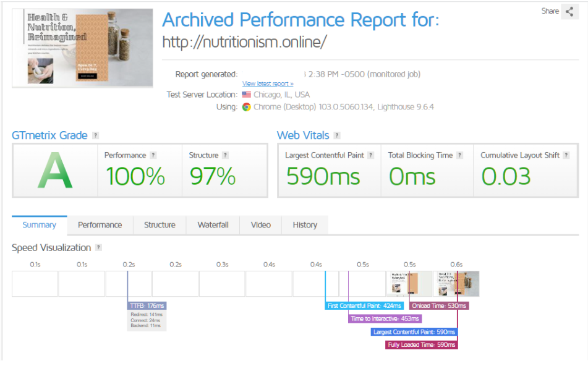
Task: Click the 0.6s filmstrip frame thumbnail
Action: [x=456, y=284]
